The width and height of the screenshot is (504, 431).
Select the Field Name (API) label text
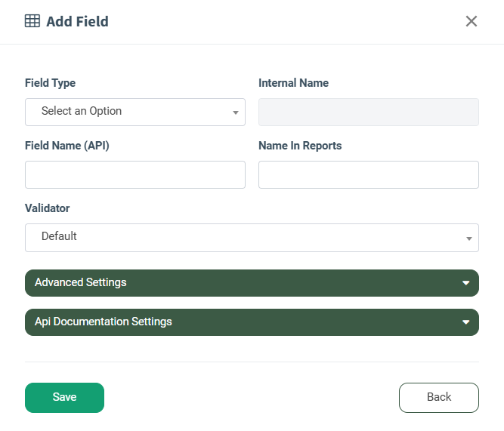[x=67, y=146]
